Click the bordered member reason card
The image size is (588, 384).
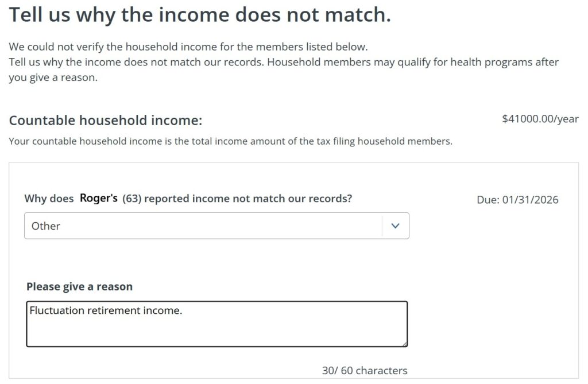[294, 270]
